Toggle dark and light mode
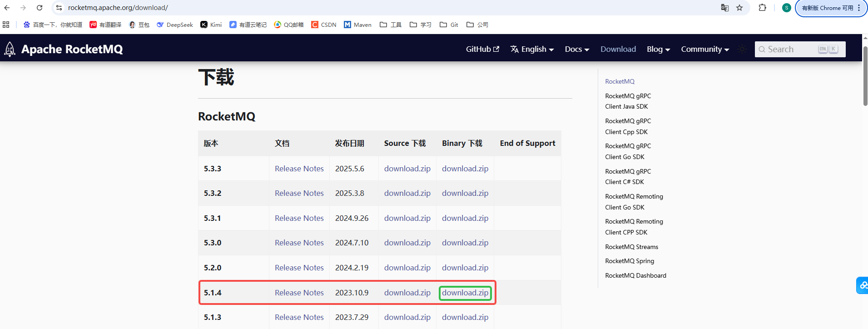 [742, 49]
